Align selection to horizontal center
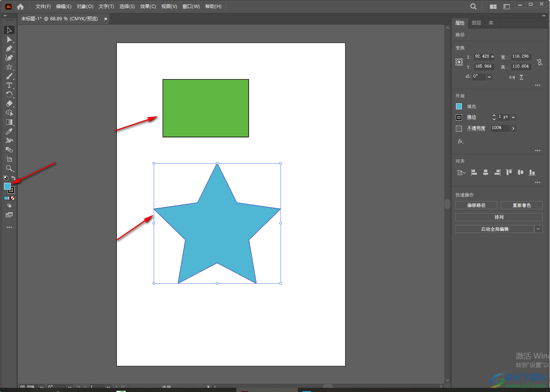Screen dimensions: 550x392 (x=486, y=172)
